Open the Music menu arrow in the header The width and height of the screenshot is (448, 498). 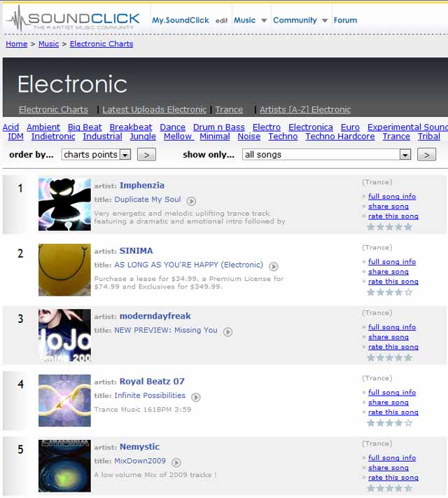[264, 20]
